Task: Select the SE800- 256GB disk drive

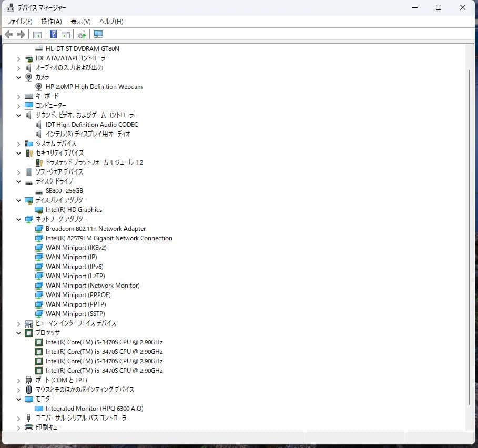Action: (64, 191)
